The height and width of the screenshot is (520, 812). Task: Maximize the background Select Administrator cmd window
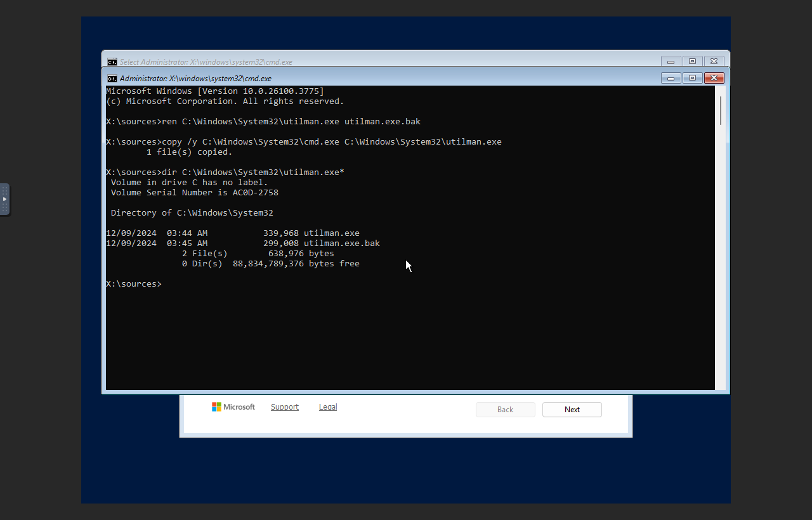(x=692, y=62)
